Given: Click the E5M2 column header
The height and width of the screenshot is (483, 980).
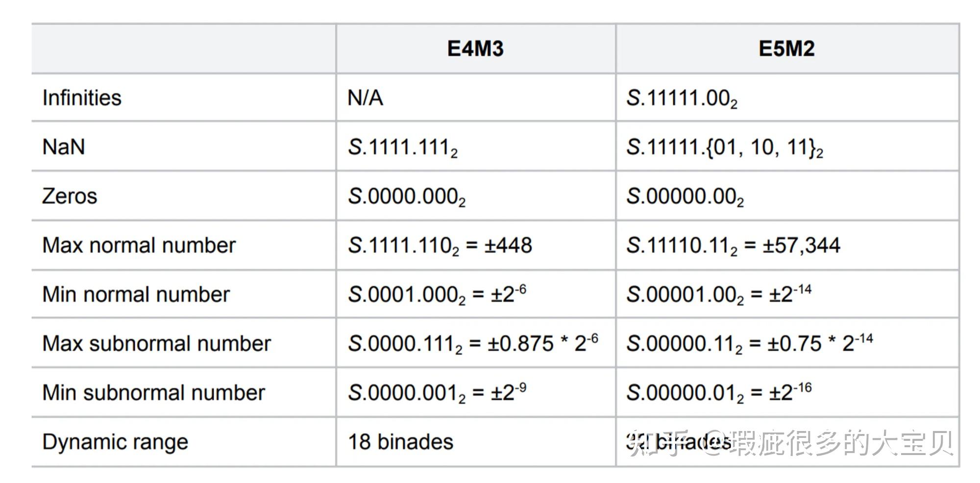Looking at the screenshot, I should pyautogui.click(x=786, y=49).
